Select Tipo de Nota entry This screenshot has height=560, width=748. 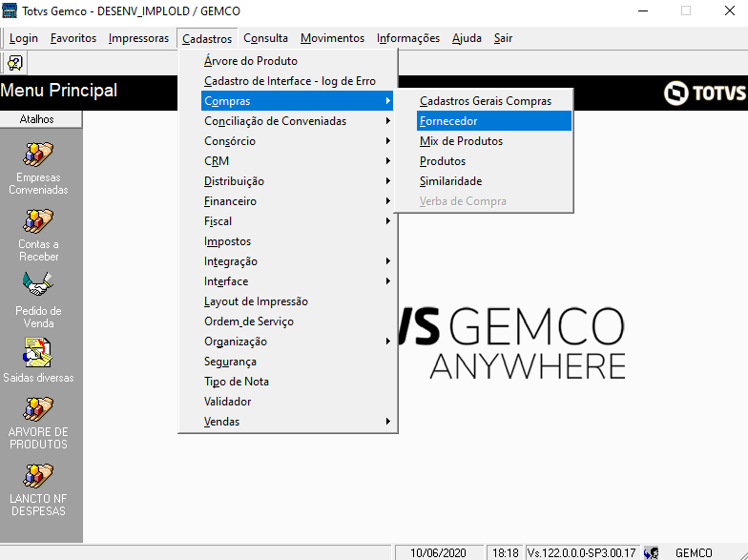(x=298, y=382)
